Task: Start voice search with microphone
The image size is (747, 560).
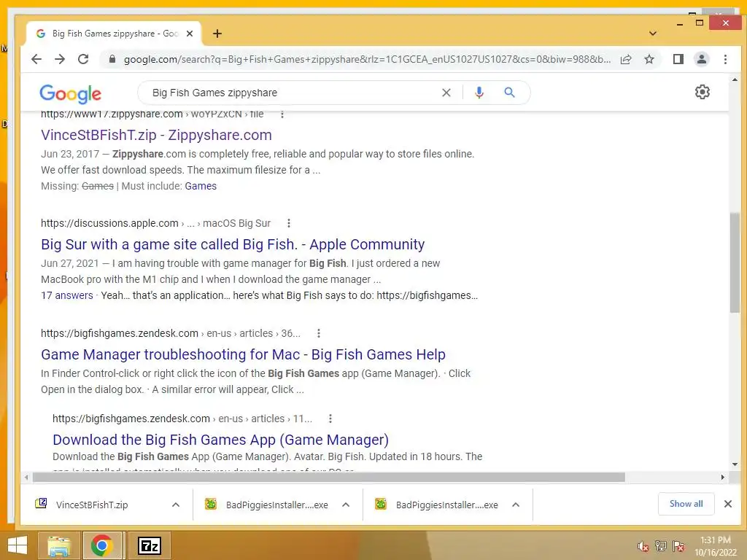Action: coord(479,93)
